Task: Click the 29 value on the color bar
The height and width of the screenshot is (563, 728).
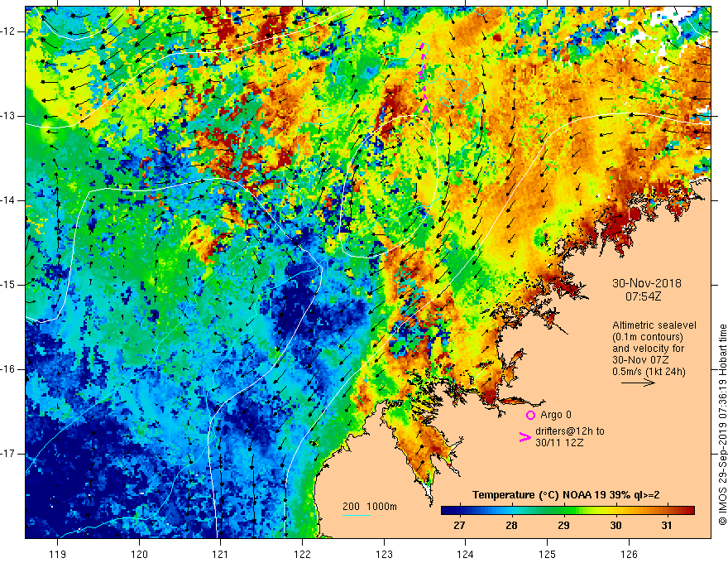Action: pyautogui.click(x=563, y=526)
